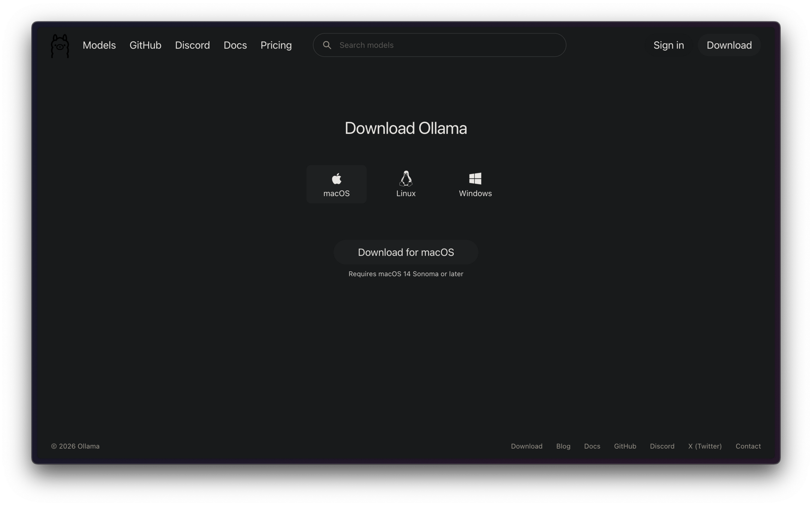Screen dimensions: 812x506
Task: Focus the Search models field
Action: coord(446,45)
